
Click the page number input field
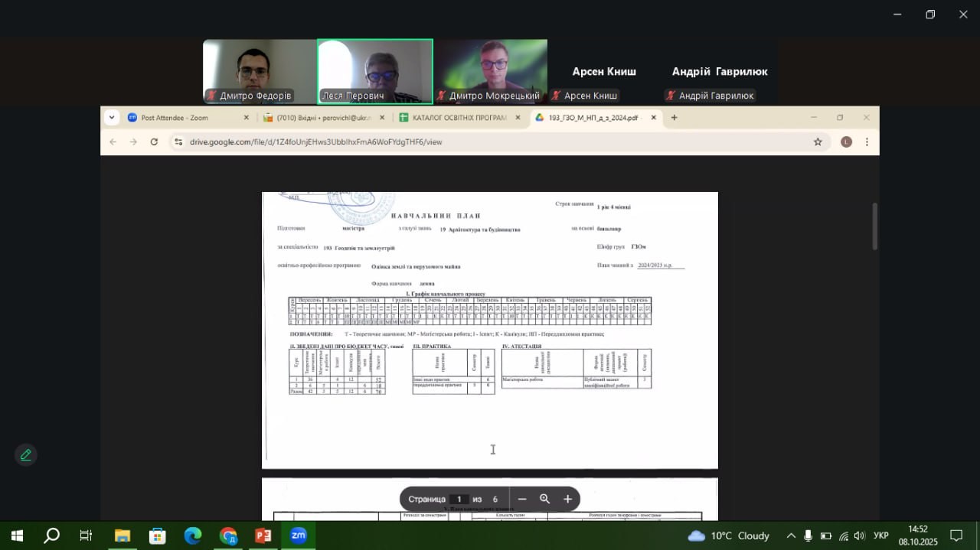pos(459,499)
